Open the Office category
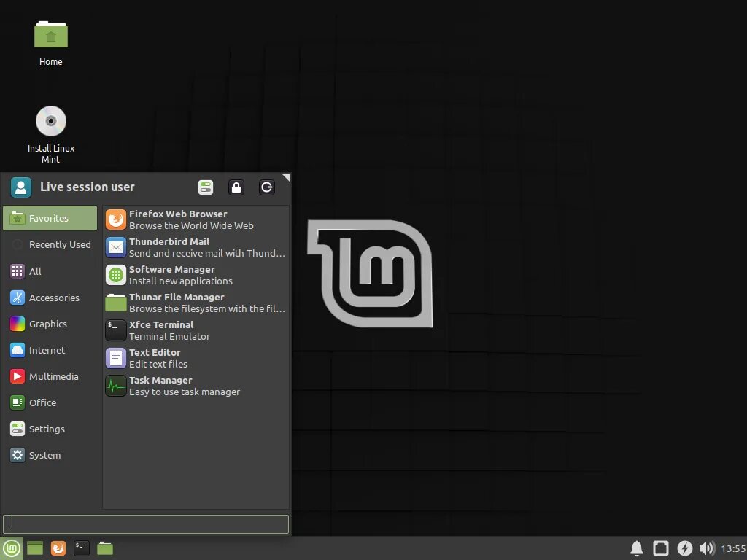This screenshot has height=560, width=747. click(50, 402)
